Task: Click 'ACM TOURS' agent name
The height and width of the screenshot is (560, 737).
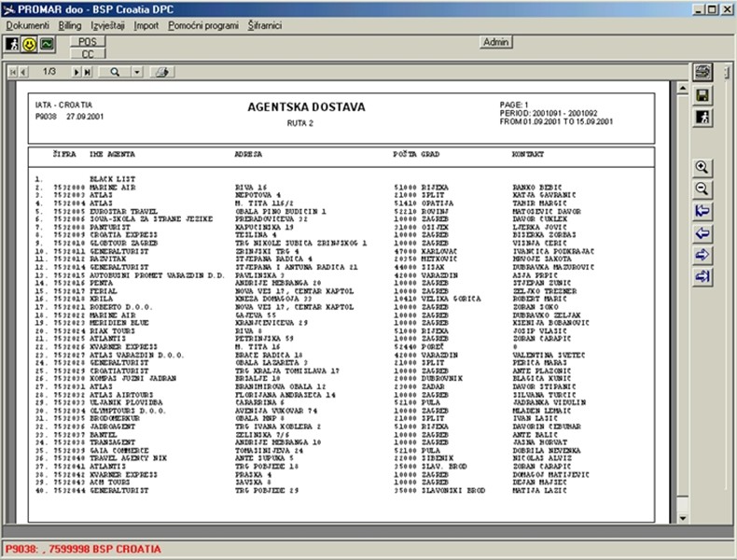Action: pos(110,483)
